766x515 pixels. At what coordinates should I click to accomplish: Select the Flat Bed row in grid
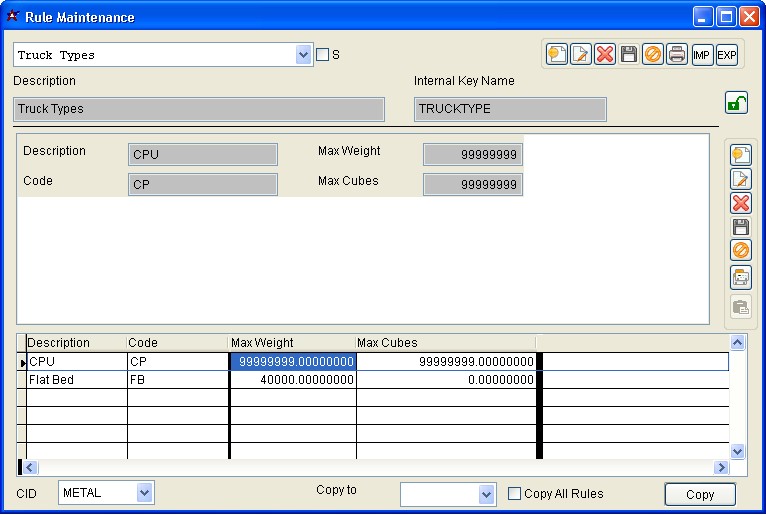76,380
